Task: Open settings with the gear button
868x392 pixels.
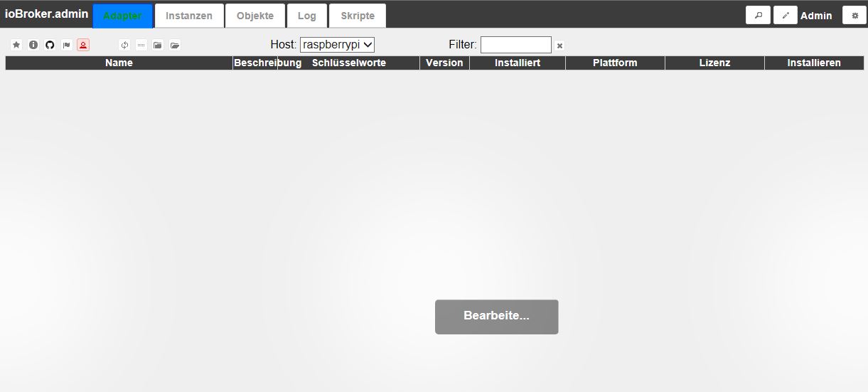Action: (854, 15)
